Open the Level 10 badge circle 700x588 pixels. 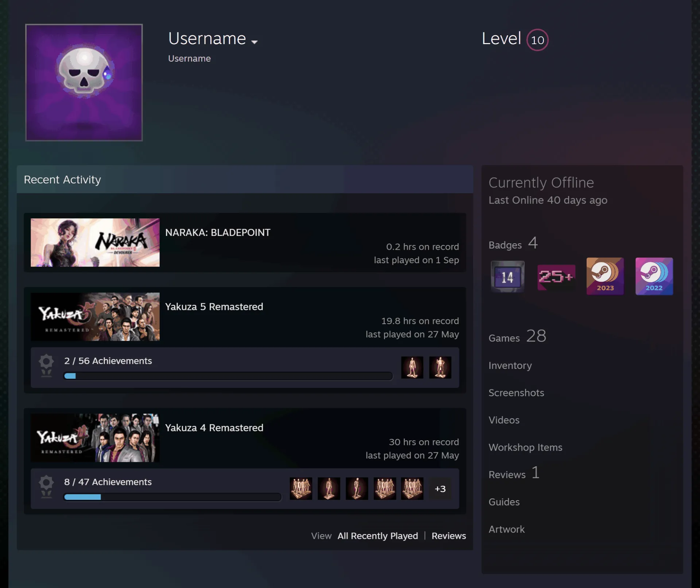point(537,40)
